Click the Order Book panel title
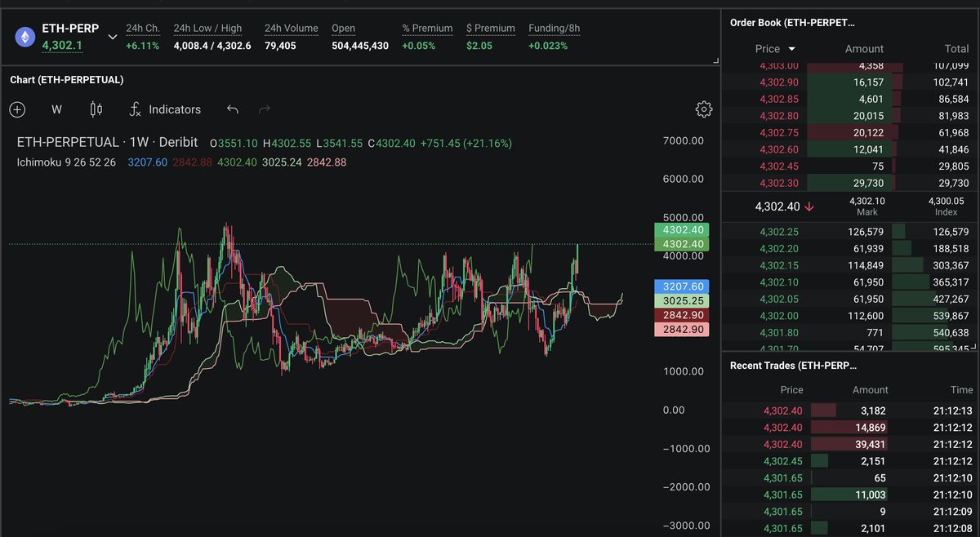The image size is (980, 537). tap(792, 24)
